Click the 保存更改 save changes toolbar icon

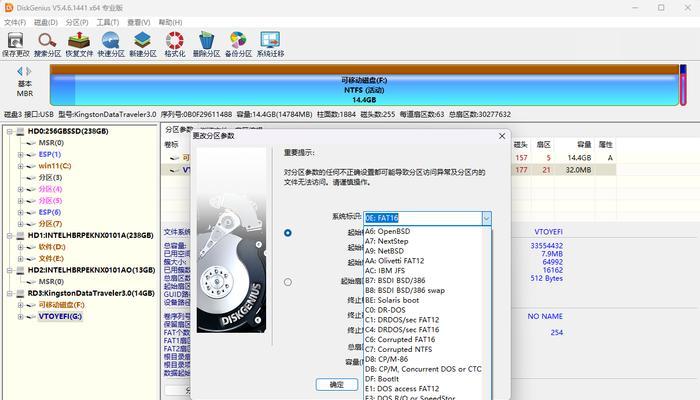16,44
